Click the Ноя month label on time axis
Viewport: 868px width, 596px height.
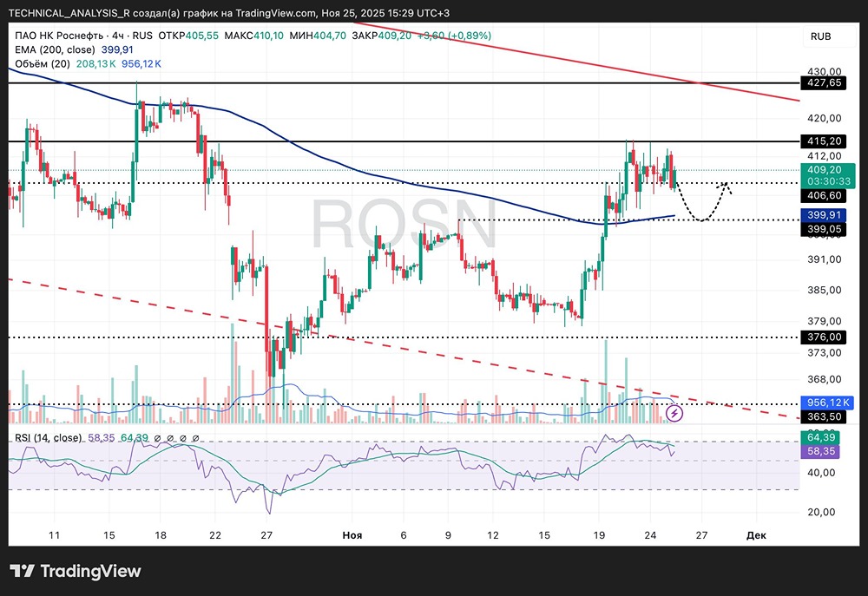(352, 535)
